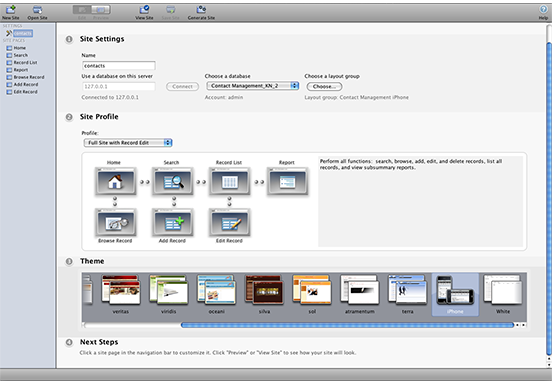Screen dimensions: 552x384
Task: Select the veritas theme thumbnail
Action: (120, 290)
